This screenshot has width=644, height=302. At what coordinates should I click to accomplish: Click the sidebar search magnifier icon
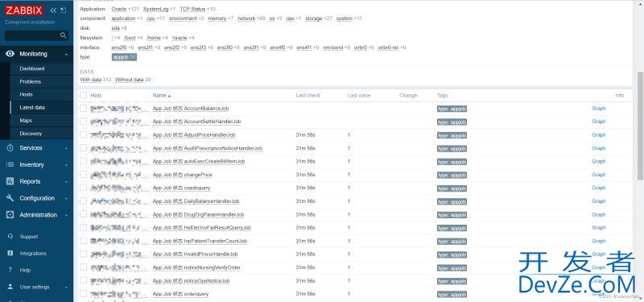click(x=63, y=35)
